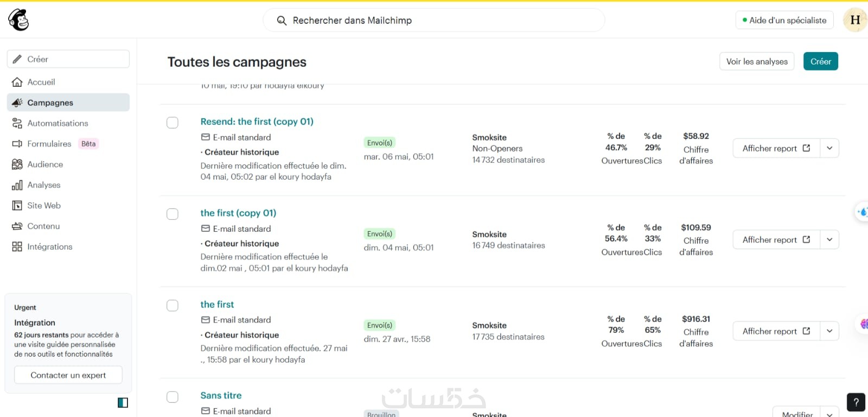Click the Rechercher dans Mailchimp search field
Viewport: 868px width, 417px height.
[x=434, y=21]
